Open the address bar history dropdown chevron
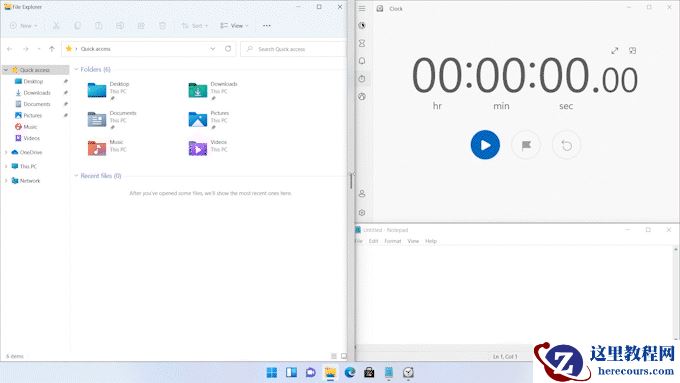 pyautogui.click(x=213, y=49)
